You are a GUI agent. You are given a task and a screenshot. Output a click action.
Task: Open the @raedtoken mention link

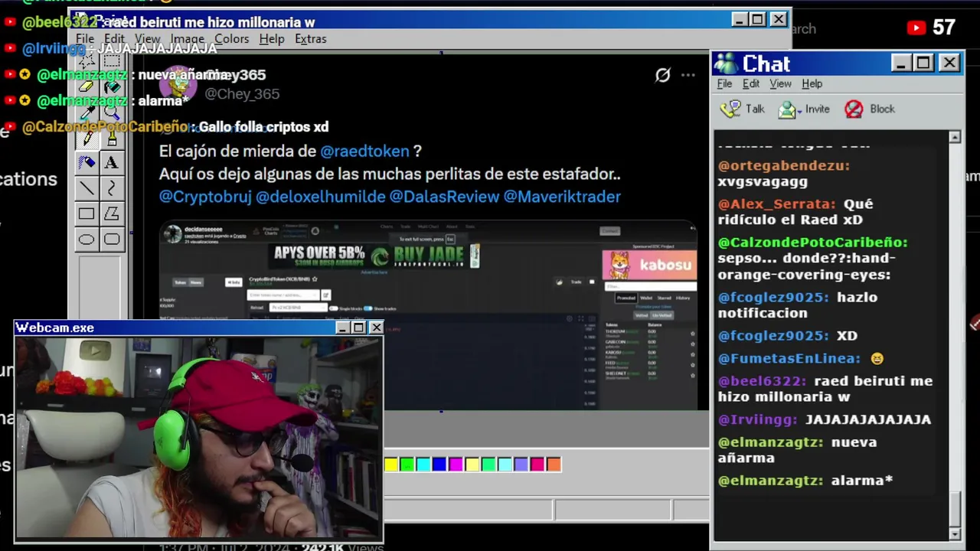(364, 152)
